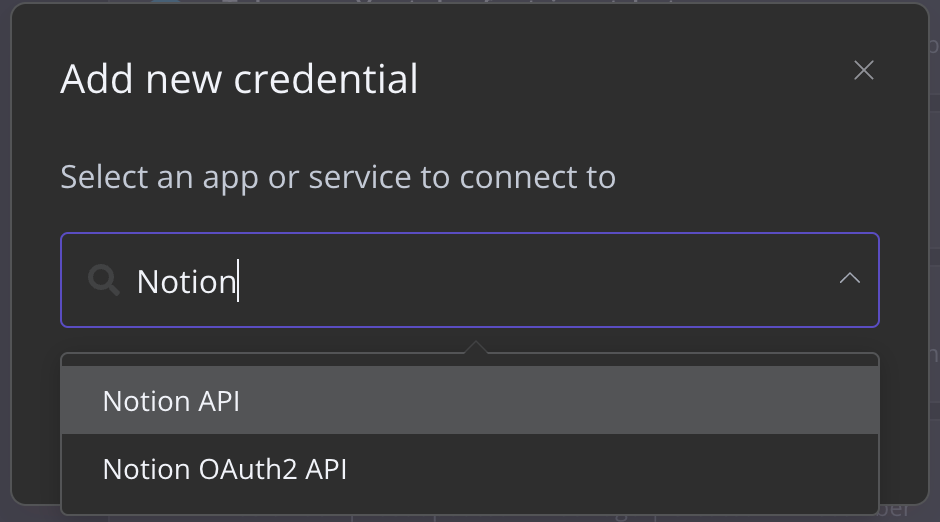
Task: Dismiss the modal with the X icon
Action: tap(863, 70)
